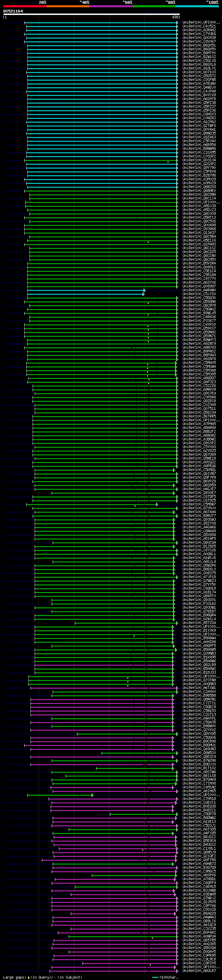Select hit label UniRef100_C5JYS0
Image resolution: width=222 pixels, height=980 pixels.
[199, 294]
